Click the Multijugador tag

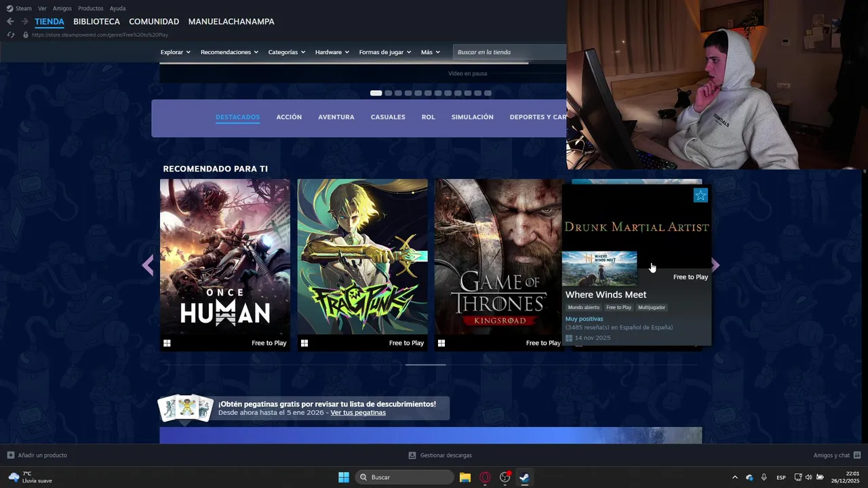[652, 308]
